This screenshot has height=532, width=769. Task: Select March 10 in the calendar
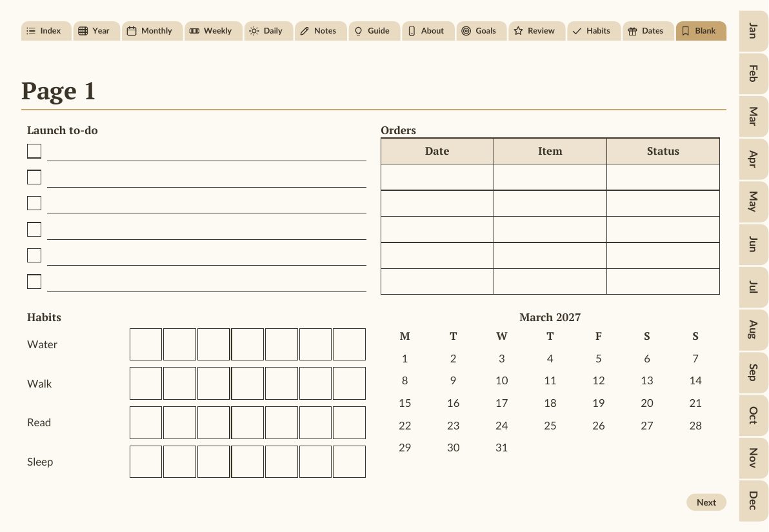tap(502, 380)
